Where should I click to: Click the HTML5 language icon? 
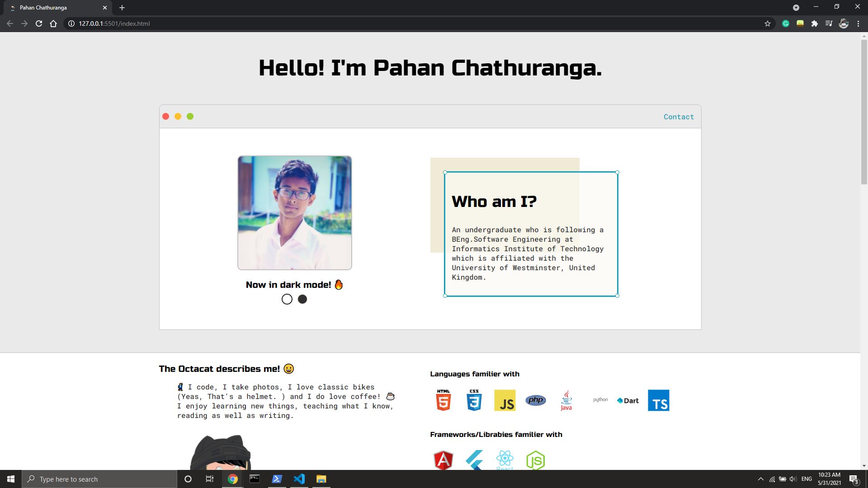443,400
